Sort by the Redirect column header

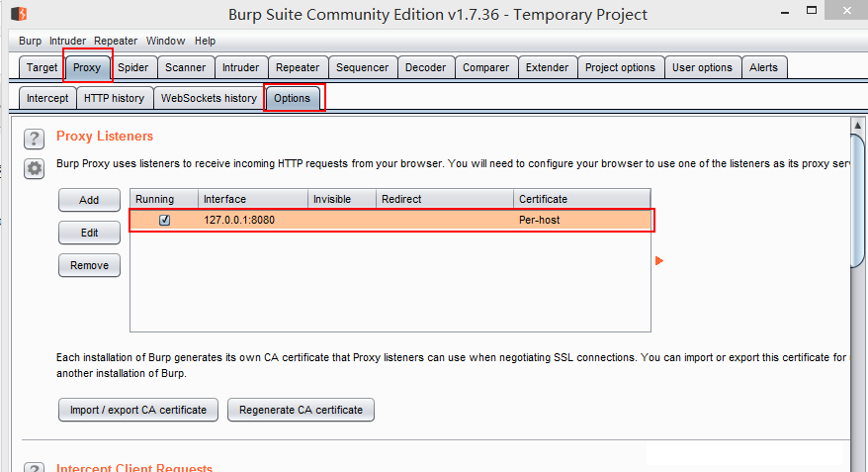(445, 199)
